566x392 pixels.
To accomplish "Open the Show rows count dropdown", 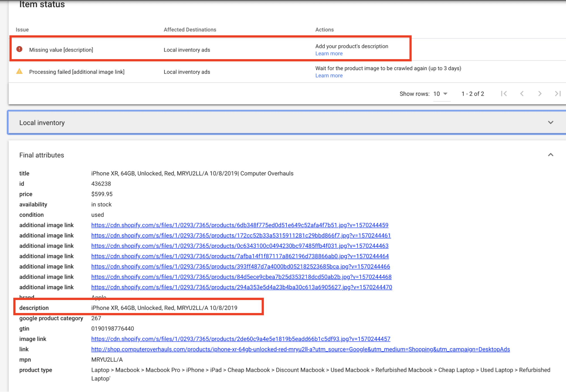I will (440, 94).
